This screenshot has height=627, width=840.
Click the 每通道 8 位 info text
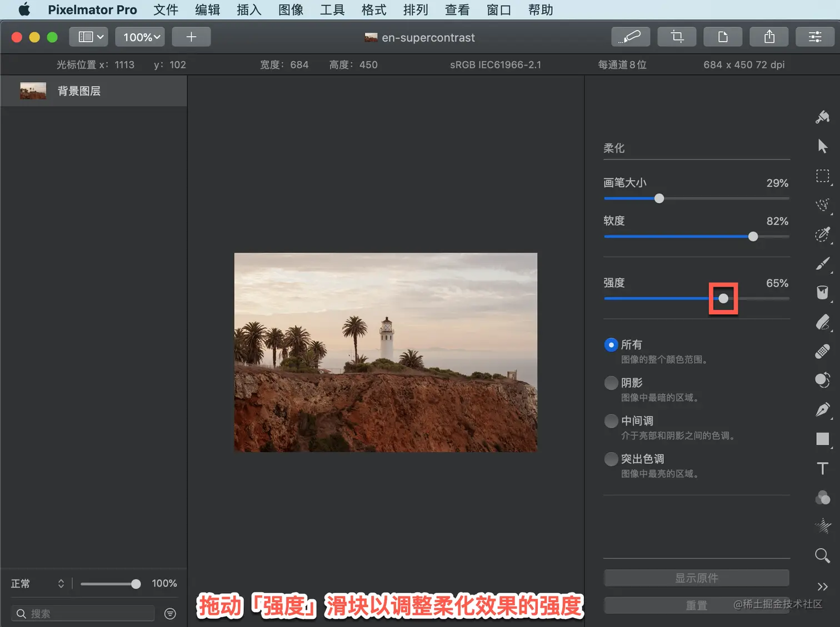622,65
